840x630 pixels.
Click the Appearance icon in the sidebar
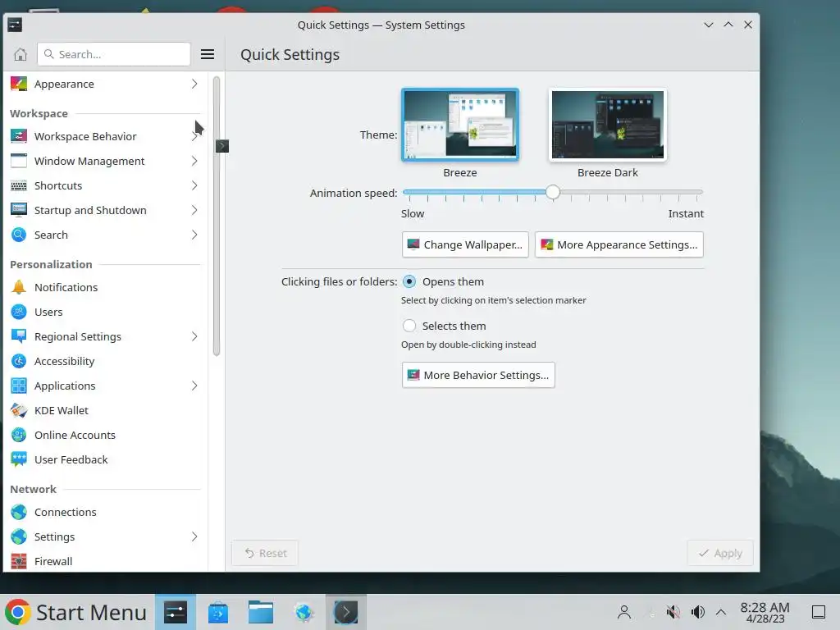coord(19,84)
